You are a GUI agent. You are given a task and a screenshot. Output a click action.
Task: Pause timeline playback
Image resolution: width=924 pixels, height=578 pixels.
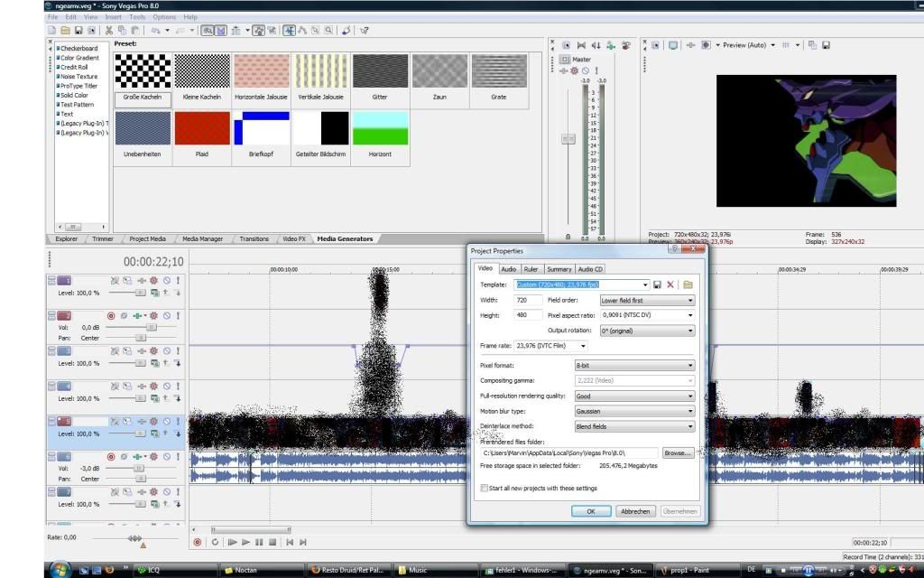259,542
